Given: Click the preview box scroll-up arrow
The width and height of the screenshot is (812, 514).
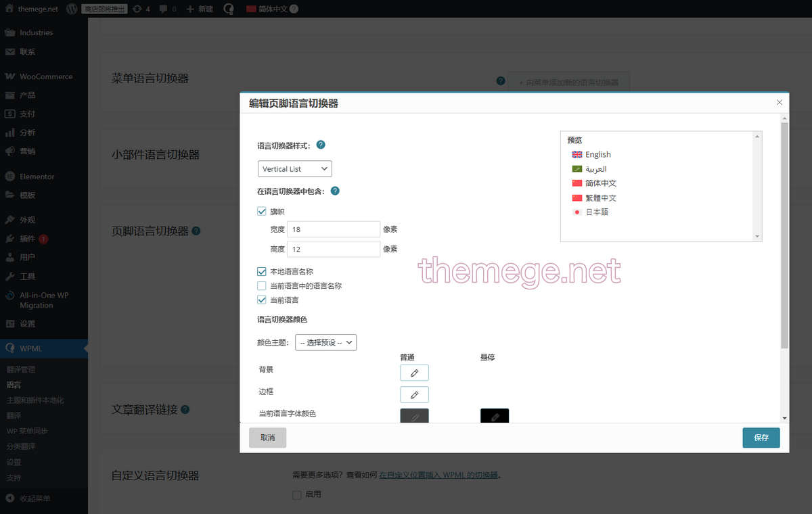Looking at the screenshot, I should (758, 136).
